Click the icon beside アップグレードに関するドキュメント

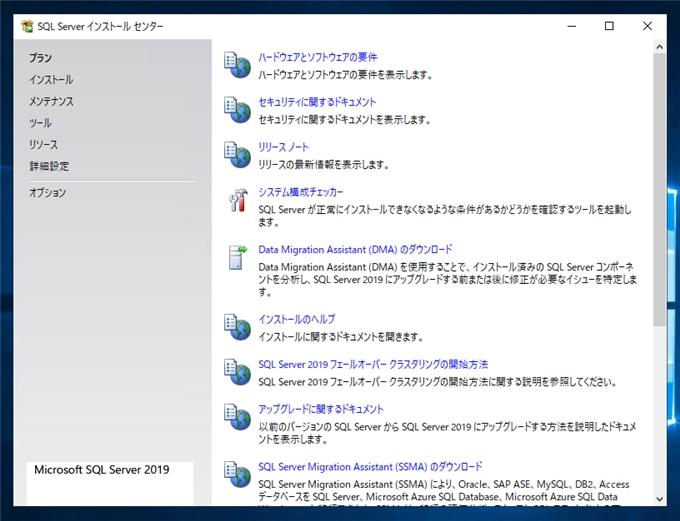pos(237,417)
